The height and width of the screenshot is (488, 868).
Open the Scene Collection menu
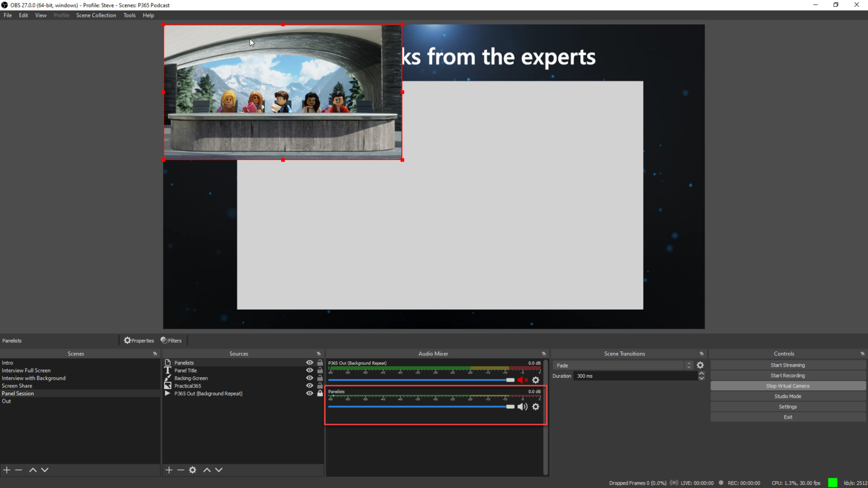(96, 15)
